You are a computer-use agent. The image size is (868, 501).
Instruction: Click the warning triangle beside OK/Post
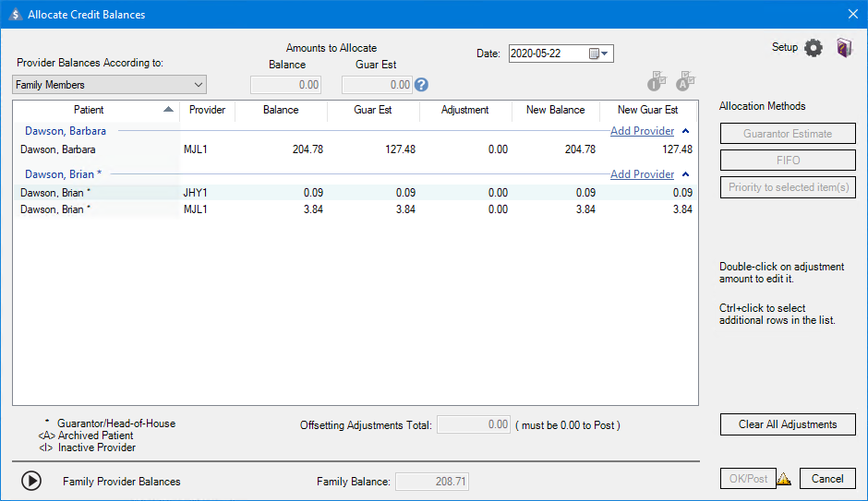pos(784,479)
